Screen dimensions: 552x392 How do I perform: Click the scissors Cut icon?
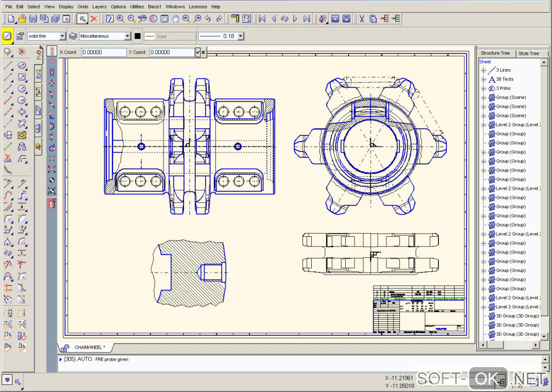362,19
